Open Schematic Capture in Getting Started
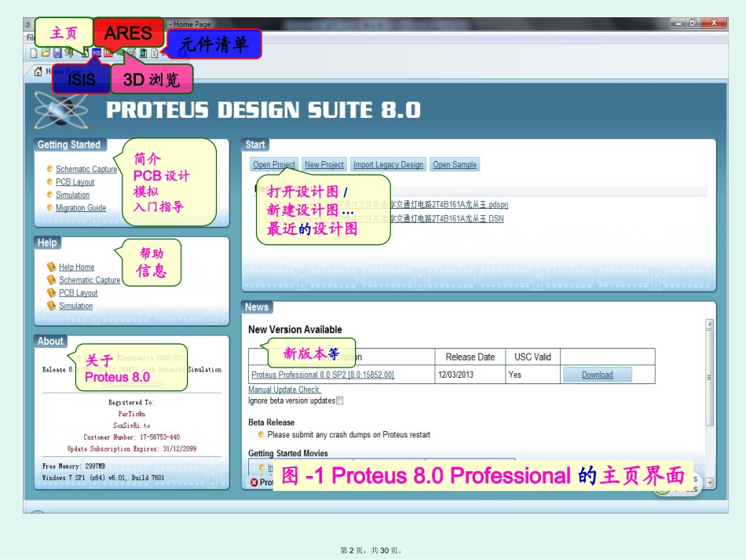This screenshot has width=746, height=560. coord(86,169)
